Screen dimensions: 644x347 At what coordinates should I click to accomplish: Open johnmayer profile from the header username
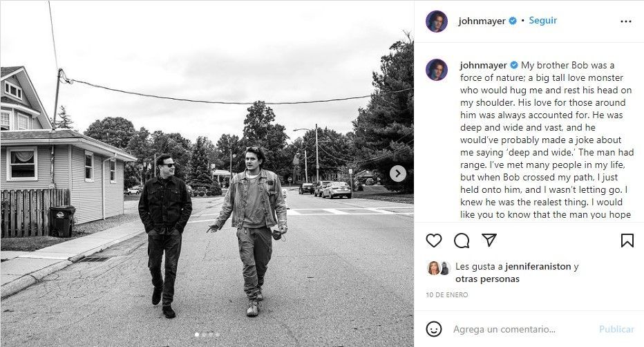482,21
